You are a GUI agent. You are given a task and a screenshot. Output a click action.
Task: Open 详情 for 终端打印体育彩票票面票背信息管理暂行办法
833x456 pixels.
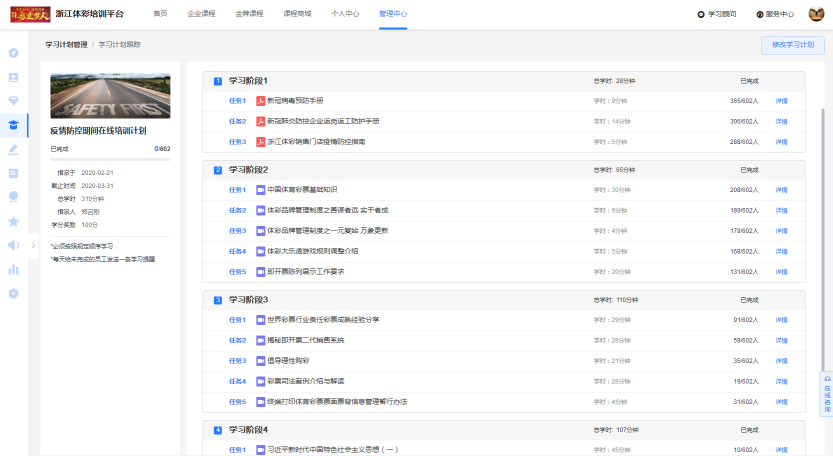point(781,402)
